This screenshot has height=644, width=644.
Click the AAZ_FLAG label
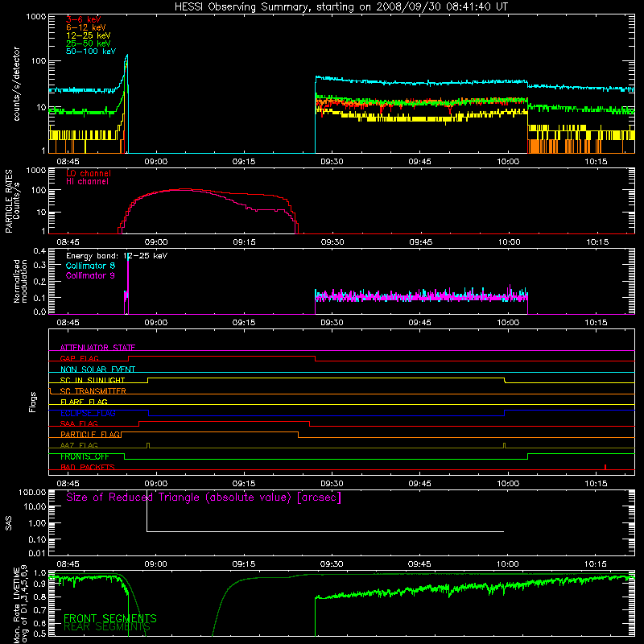(x=79, y=445)
